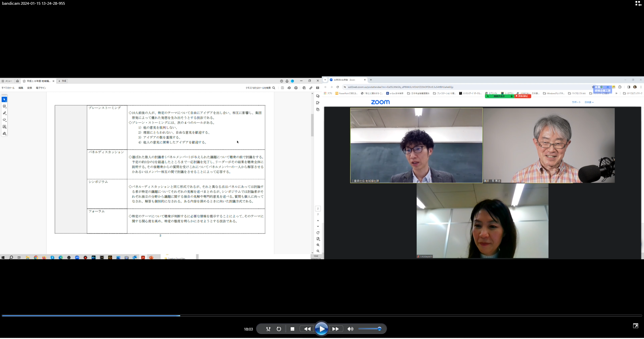
Task: Click the Zoom logo
Action: pyautogui.click(x=380, y=102)
